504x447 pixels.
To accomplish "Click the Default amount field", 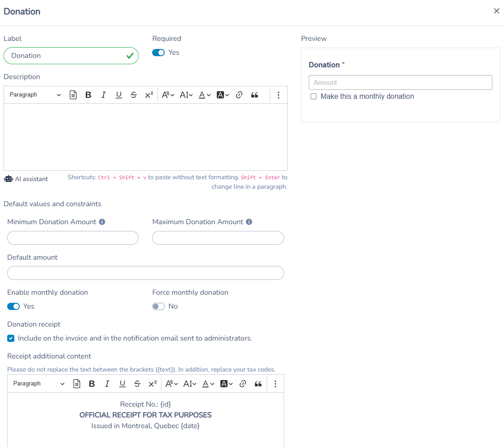I will point(145,273).
